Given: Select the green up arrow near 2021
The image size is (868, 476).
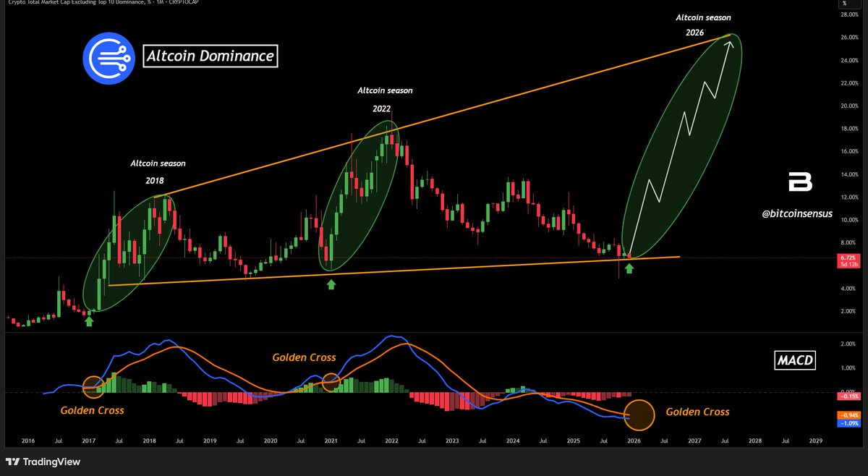Looking at the screenshot, I should 331,284.
